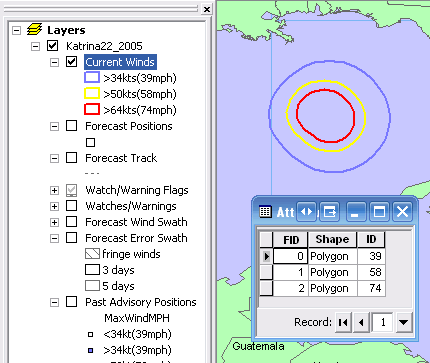Click the >34kt(39mph) blue point symbol
Viewport: 430px width, 363px height.
(90, 350)
